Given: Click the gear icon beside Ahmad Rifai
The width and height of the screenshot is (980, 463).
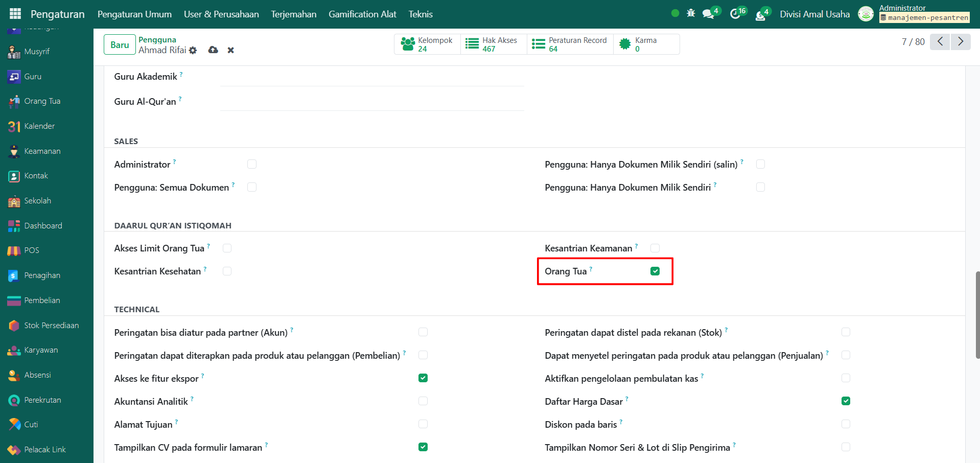Looking at the screenshot, I should [x=193, y=50].
